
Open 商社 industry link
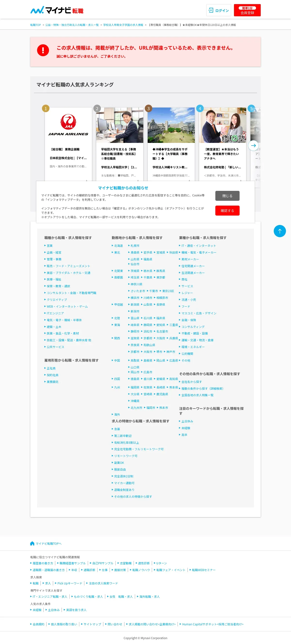pyautogui.click(x=184, y=279)
